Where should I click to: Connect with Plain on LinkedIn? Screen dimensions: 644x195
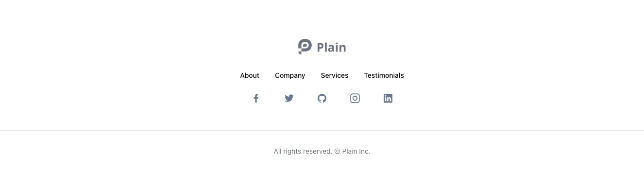[388, 98]
